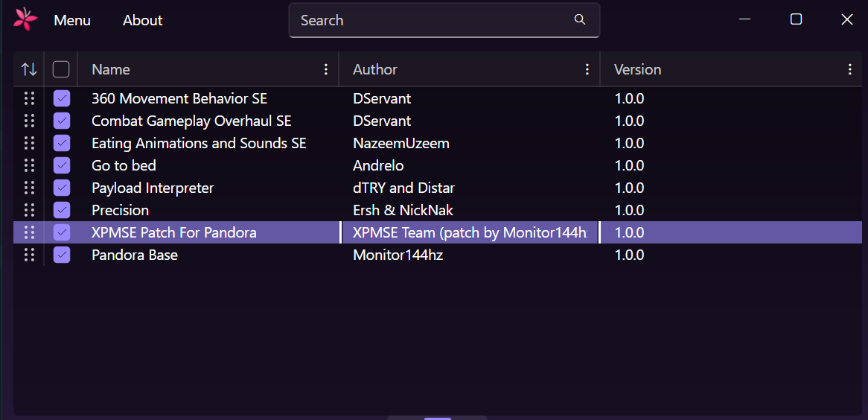
Task: Click the purple progress bar at the bottom
Action: [438, 418]
